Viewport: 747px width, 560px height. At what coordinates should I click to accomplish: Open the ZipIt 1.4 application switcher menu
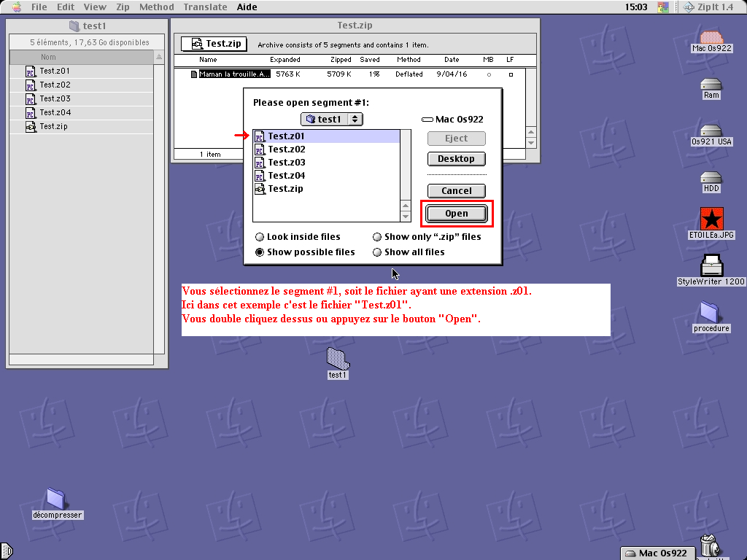706,7
